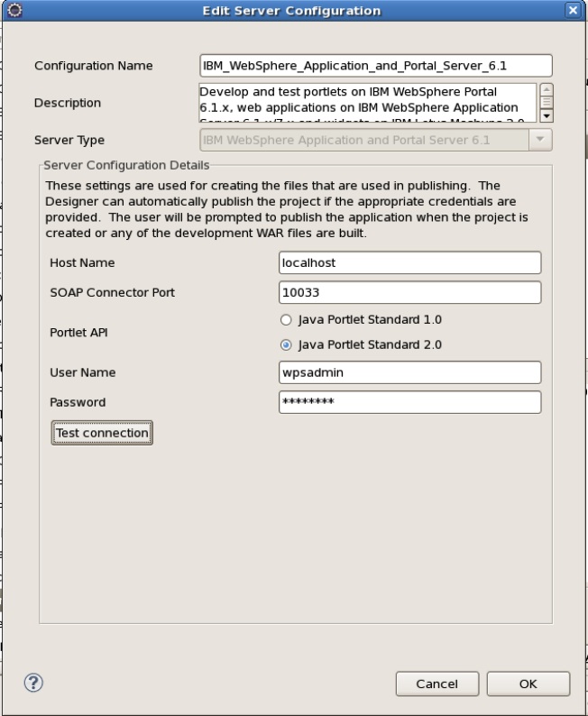Confirm with the OK button
Viewport: 588px width, 716px height.
[528, 684]
